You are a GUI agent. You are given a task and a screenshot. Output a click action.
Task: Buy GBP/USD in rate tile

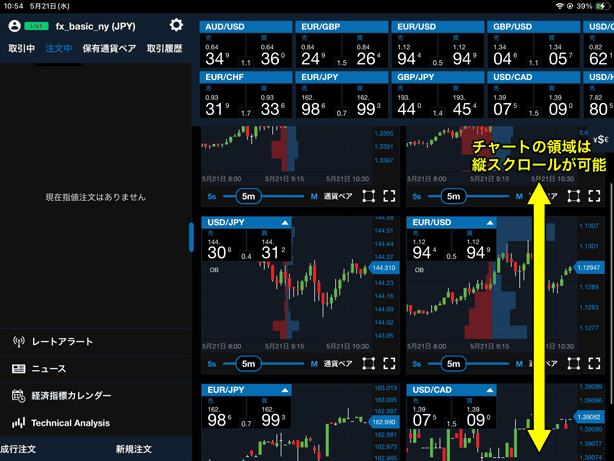(x=556, y=51)
